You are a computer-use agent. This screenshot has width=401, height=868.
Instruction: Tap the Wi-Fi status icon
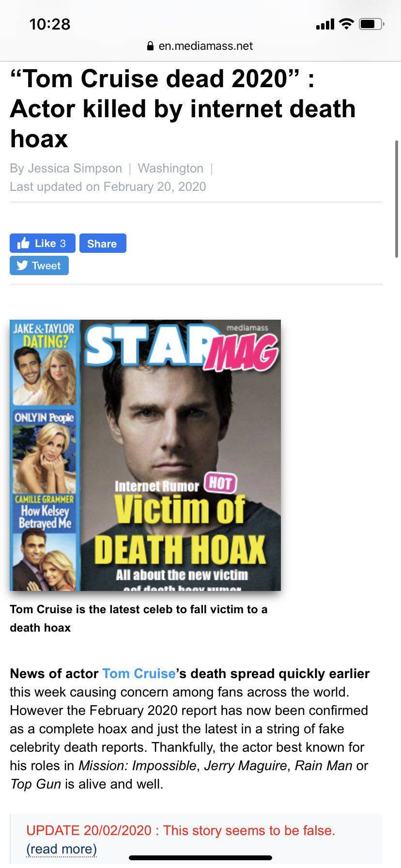tap(346, 24)
